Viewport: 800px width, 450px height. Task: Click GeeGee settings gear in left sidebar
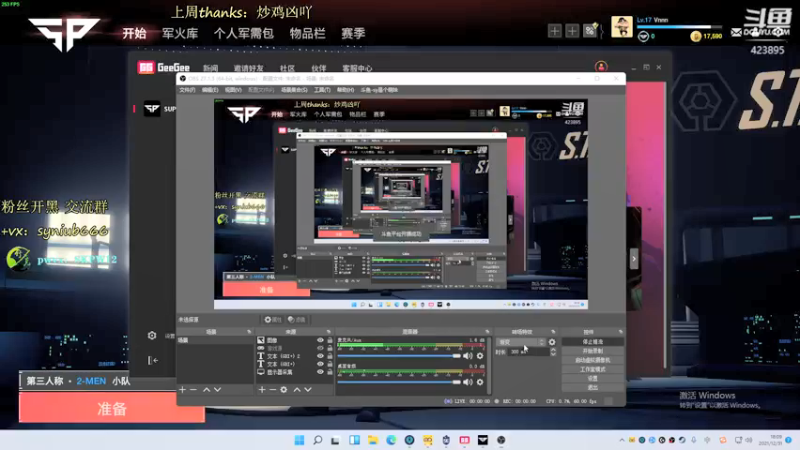[152, 335]
